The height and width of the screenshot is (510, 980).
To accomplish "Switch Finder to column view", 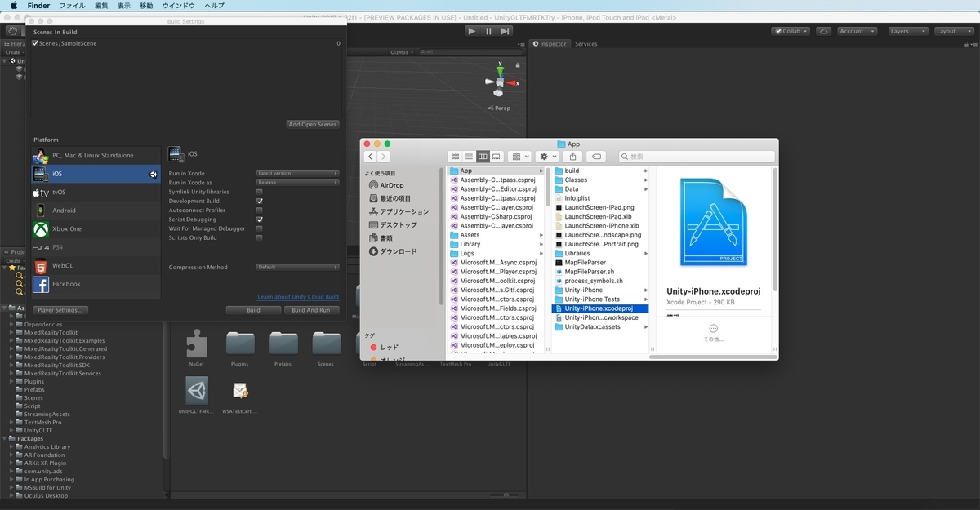I will point(483,156).
